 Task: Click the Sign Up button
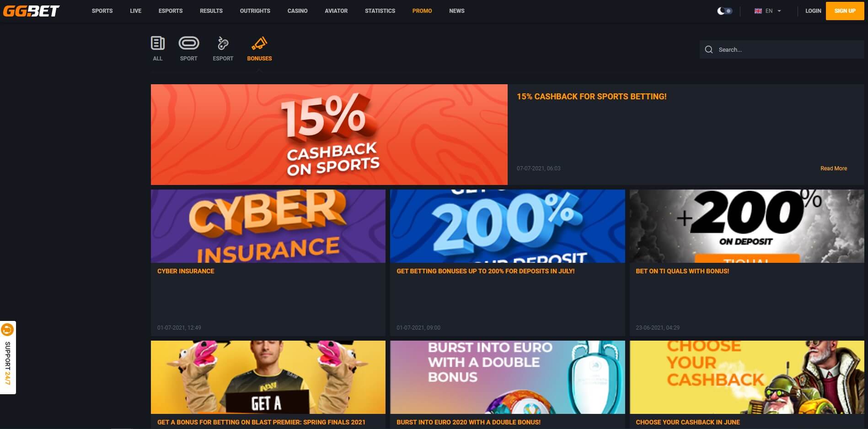coord(845,11)
